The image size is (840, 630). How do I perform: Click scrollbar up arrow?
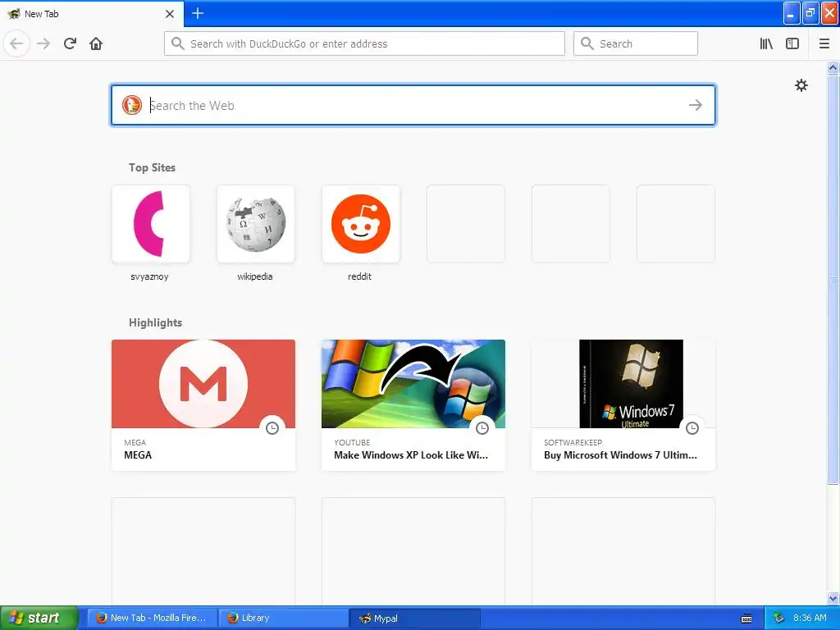[x=833, y=67]
